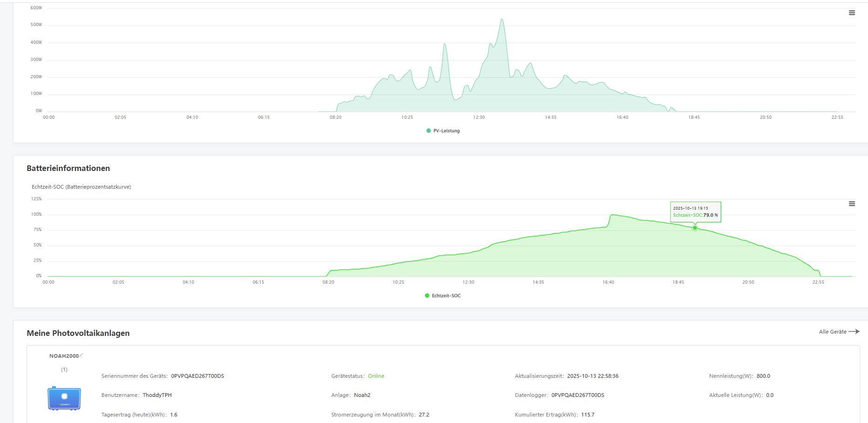
Task: Click the green Online device status
Action: click(x=376, y=376)
